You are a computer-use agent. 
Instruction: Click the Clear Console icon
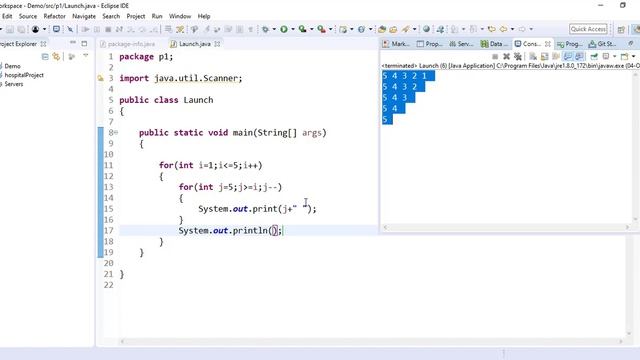point(533,56)
